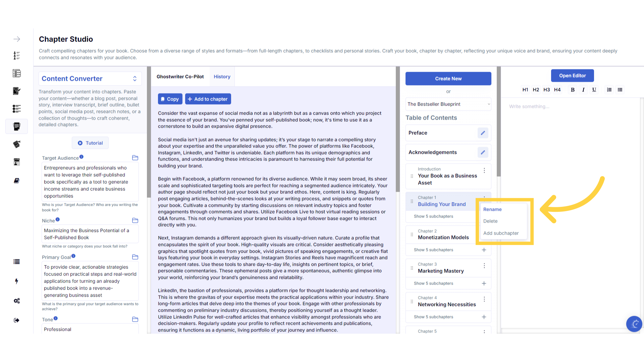
Task: Click the Niche info icon
Action: 58,220
